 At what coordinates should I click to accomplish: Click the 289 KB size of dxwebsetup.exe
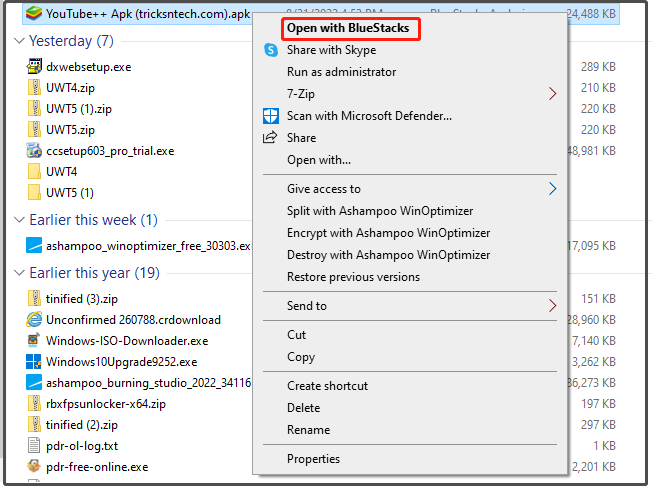click(598, 67)
